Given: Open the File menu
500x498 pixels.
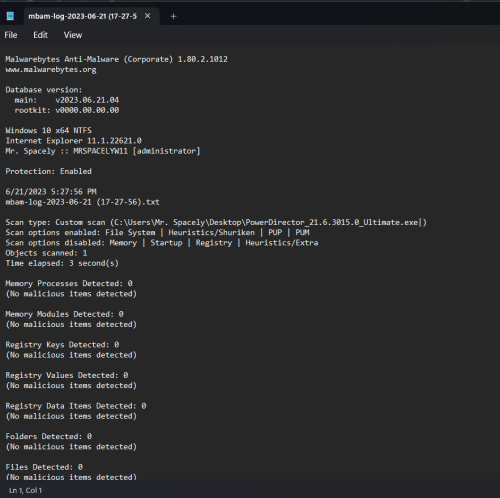Looking at the screenshot, I should pyautogui.click(x=11, y=35).
